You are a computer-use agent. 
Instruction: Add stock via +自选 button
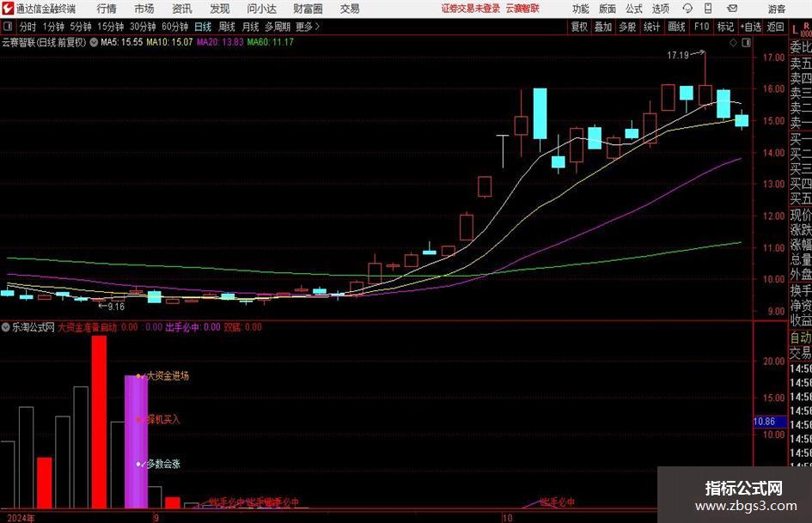(751, 27)
